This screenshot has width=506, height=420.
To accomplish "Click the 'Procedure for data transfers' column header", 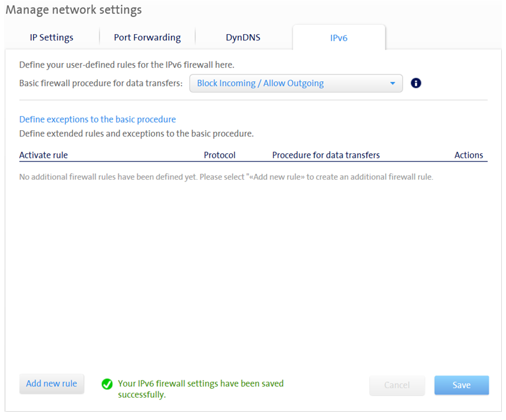I will pyautogui.click(x=326, y=156).
